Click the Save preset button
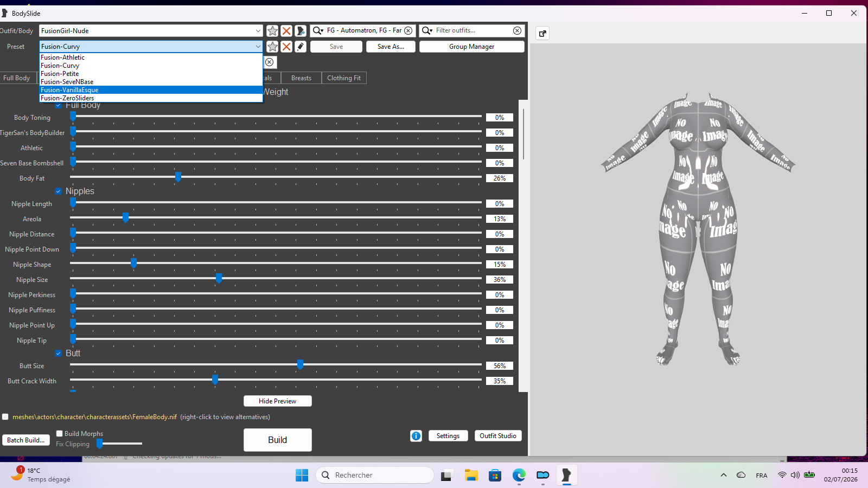 click(336, 47)
